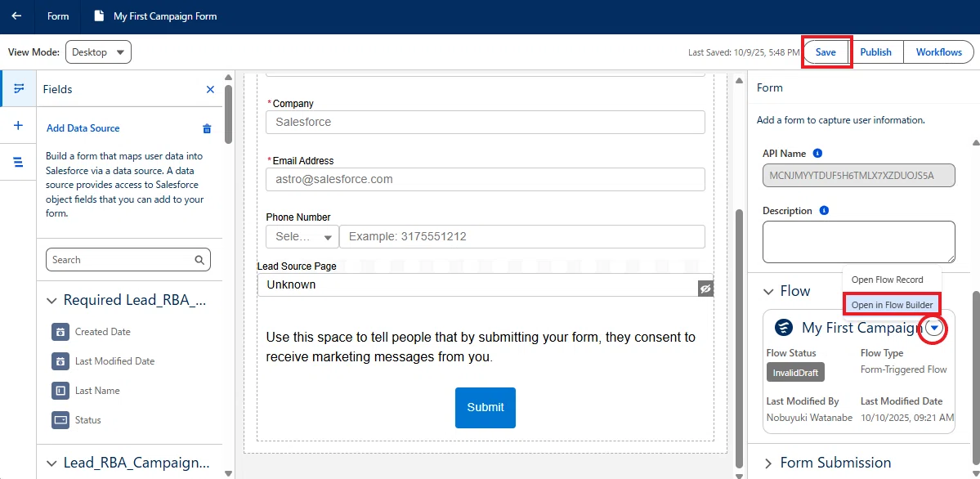Click the plus Components icon in sidebar
This screenshot has width=980, height=479.
(x=18, y=126)
